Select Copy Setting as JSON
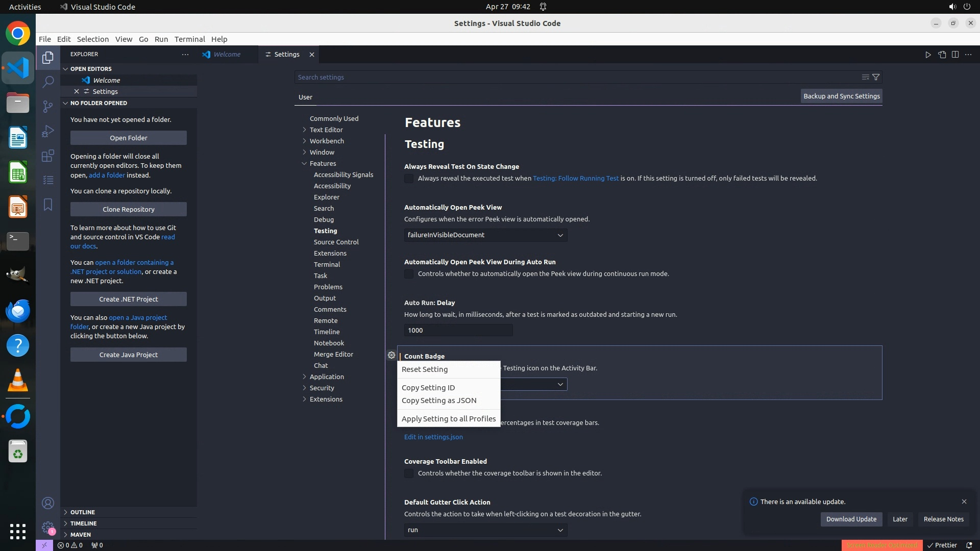 [439, 400]
